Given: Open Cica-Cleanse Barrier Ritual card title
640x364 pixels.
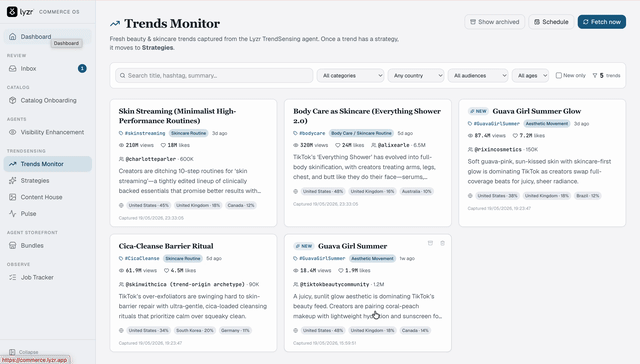Looking at the screenshot, I should point(166,246).
